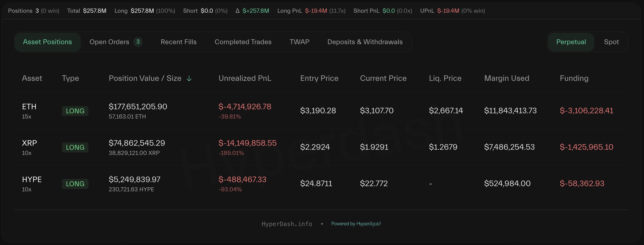Image resolution: width=644 pixels, height=245 pixels.
Task: Switch to Spot view
Action: pyautogui.click(x=611, y=42)
